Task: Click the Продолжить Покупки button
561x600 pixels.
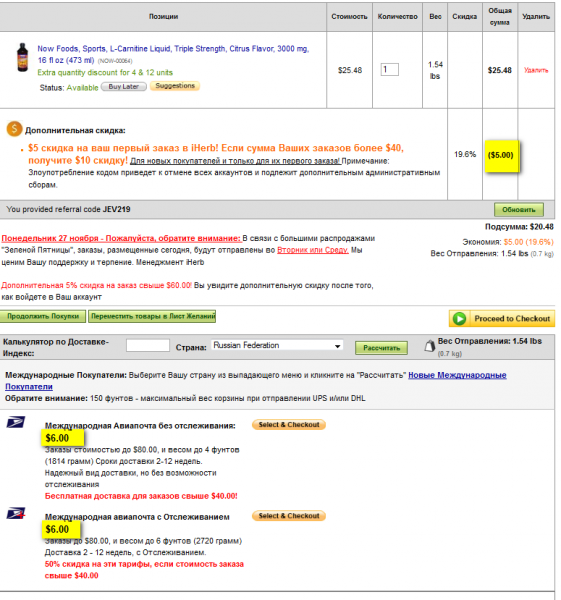Action: coord(43,316)
